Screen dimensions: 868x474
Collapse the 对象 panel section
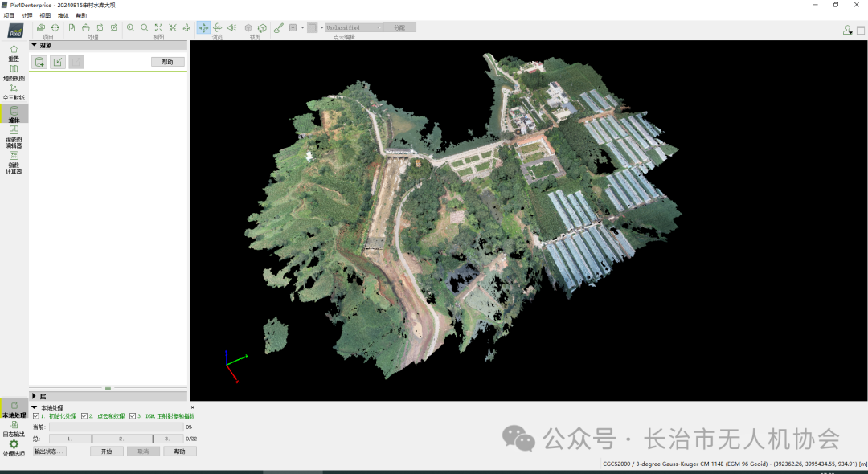[x=35, y=45]
